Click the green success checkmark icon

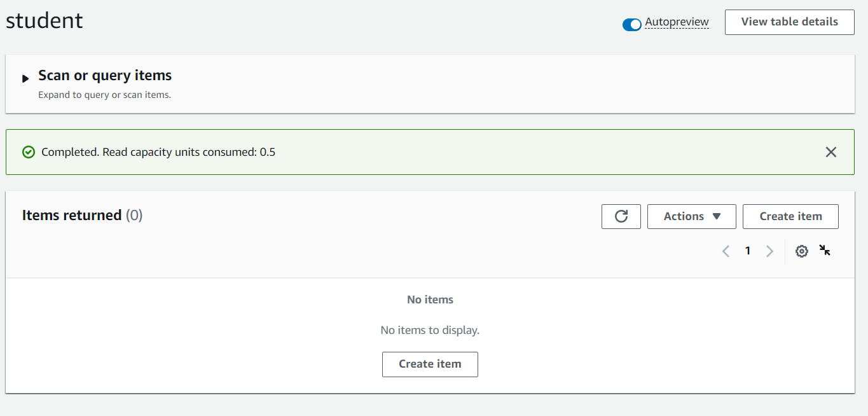[28, 152]
